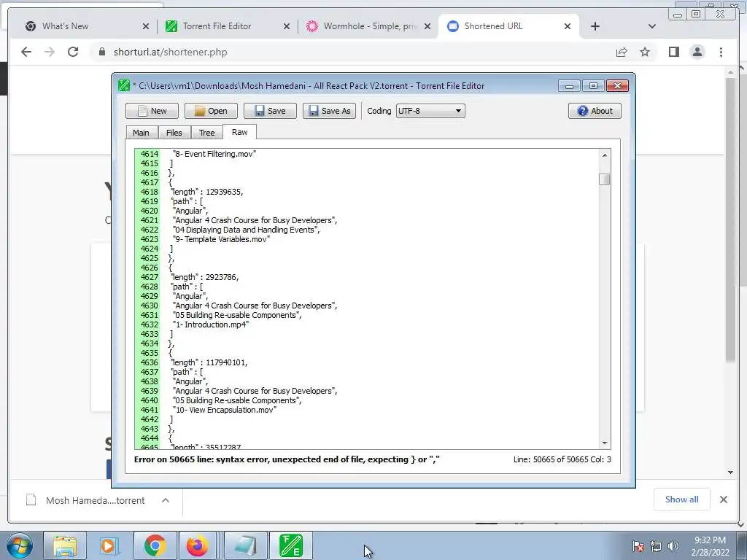Close the What's New browser tab
This screenshot has width=747, height=560.
tap(146, 27)
